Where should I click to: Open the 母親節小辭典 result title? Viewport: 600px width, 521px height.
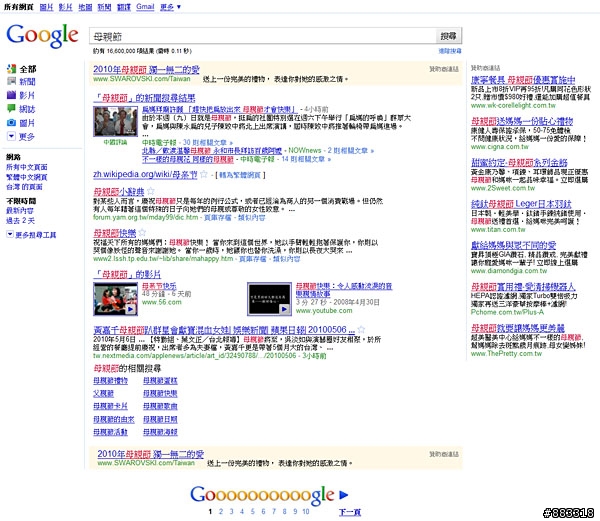(x=119, y=191)
